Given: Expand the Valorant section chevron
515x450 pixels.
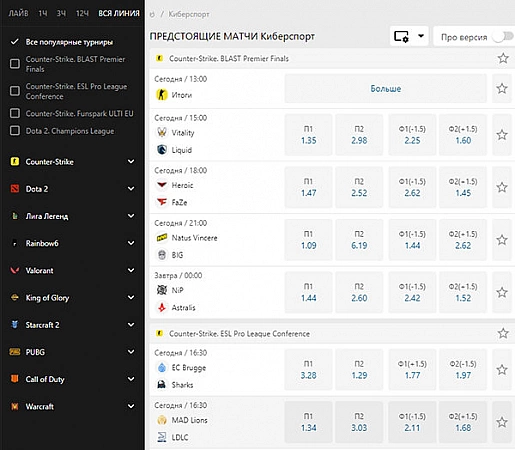Looking at the screenshot, I should click(131, 270).
